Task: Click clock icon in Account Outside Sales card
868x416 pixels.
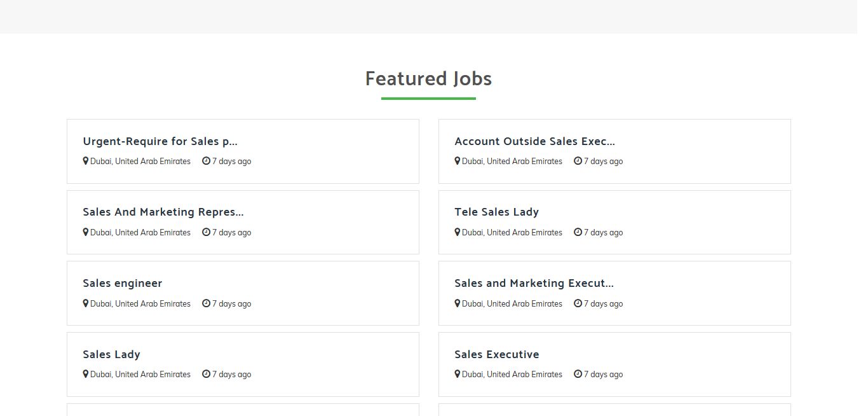Action: [x=578, y=161]
